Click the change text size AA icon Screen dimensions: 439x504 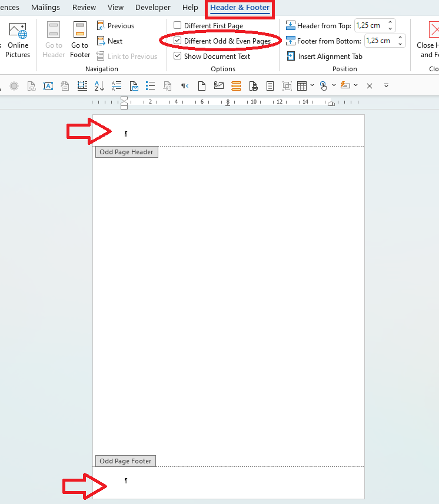pyautogui.click(x=117, y=86)
